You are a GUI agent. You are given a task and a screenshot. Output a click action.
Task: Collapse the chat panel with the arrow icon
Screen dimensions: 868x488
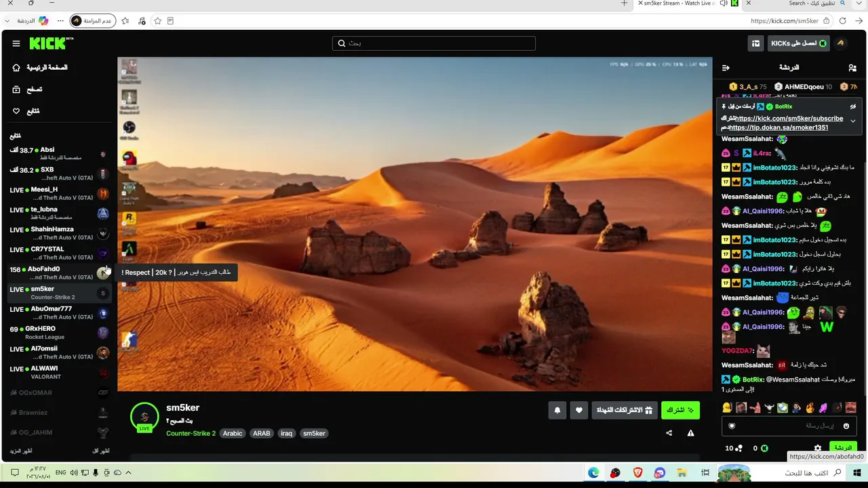726,68
